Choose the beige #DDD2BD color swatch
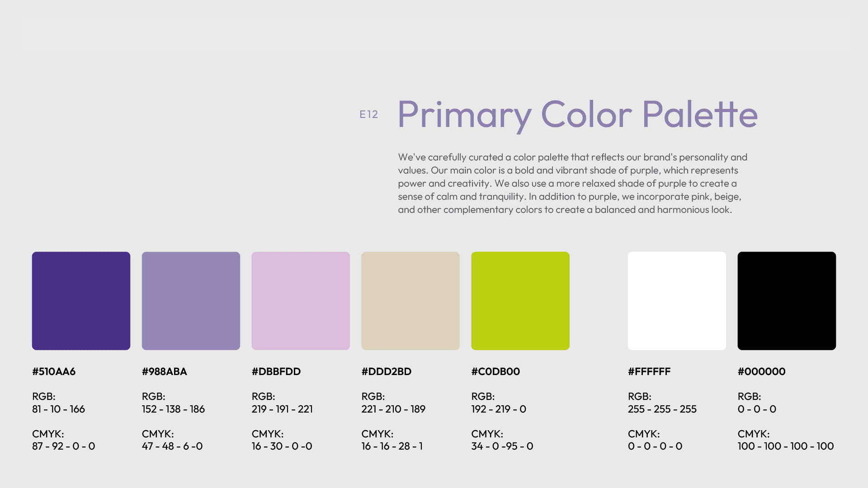The image size is (868, 488). pos(410,301)
